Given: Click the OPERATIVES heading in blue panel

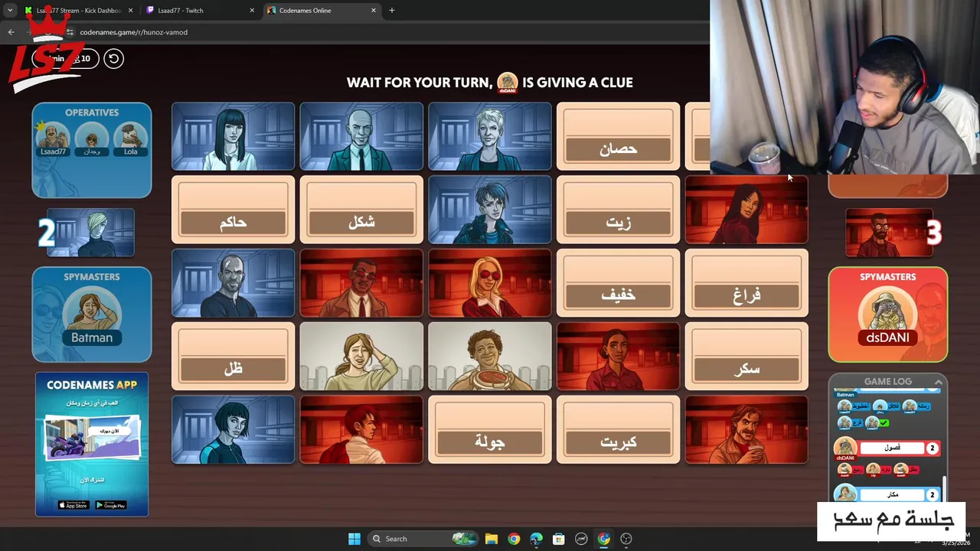Looking at the screenshot, I should [92, 112].
